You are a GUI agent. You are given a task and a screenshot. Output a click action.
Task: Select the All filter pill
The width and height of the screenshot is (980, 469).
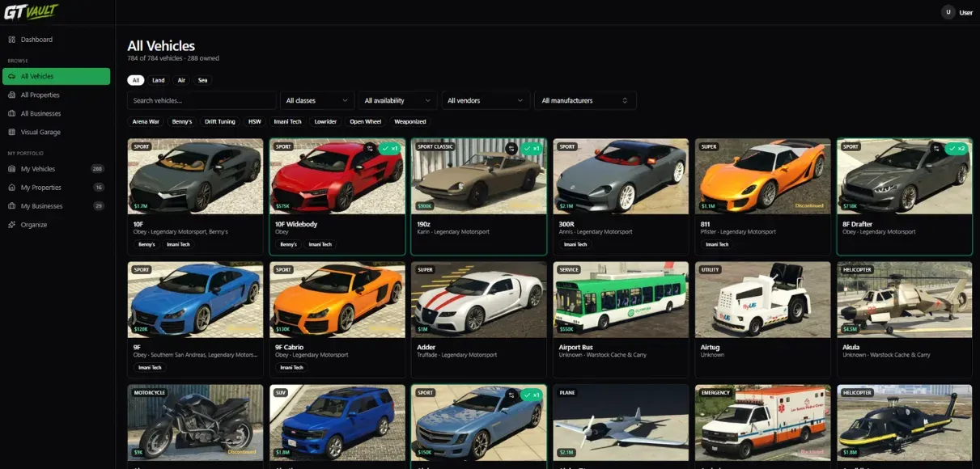tap(136, 80)
